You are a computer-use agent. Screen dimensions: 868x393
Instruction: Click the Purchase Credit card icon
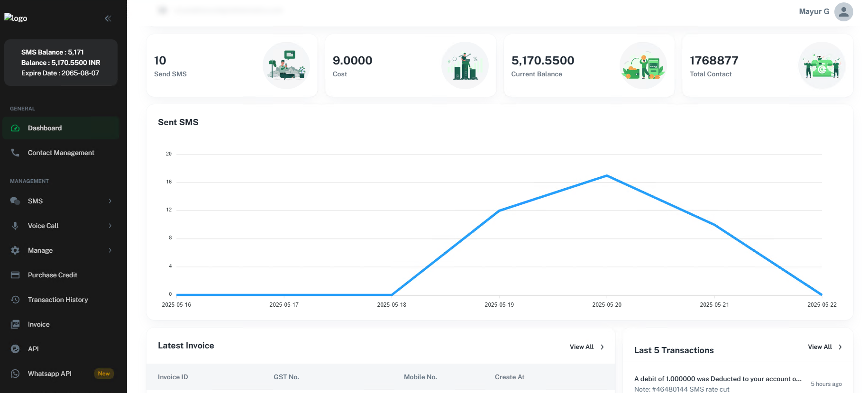(x=15, y=275)
